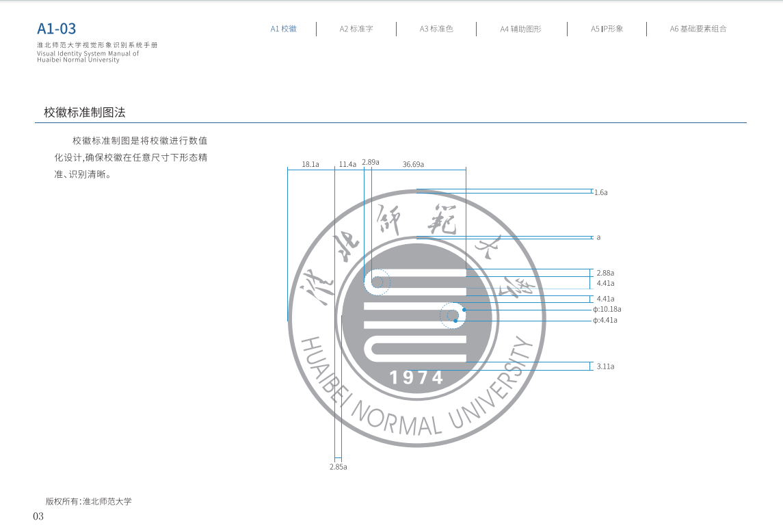The width and height of the screenshot is (783, 532).
Task: Click the 1.6a dimension label
Action: [600, 192]
